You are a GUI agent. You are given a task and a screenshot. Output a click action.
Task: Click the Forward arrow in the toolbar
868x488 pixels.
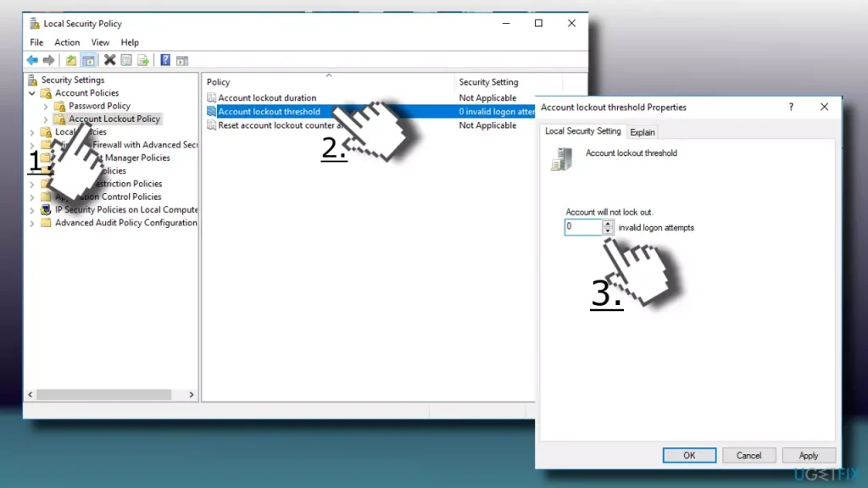click(x=48, y=60)
